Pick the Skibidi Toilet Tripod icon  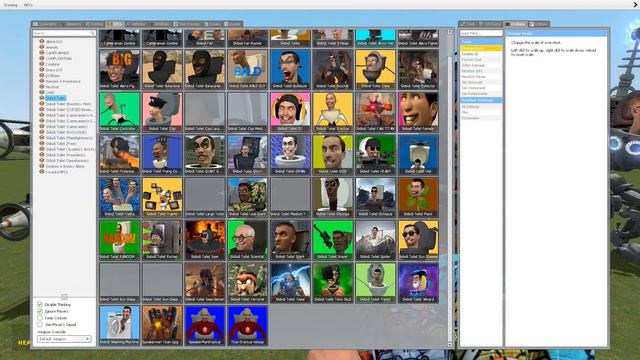pyautogui.click(x=376, y=283)
